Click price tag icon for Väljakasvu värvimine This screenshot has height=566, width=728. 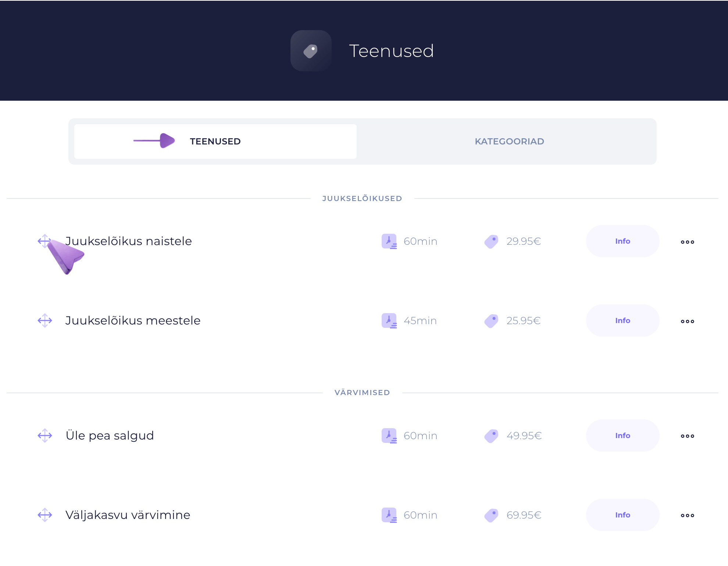(491, 515)
